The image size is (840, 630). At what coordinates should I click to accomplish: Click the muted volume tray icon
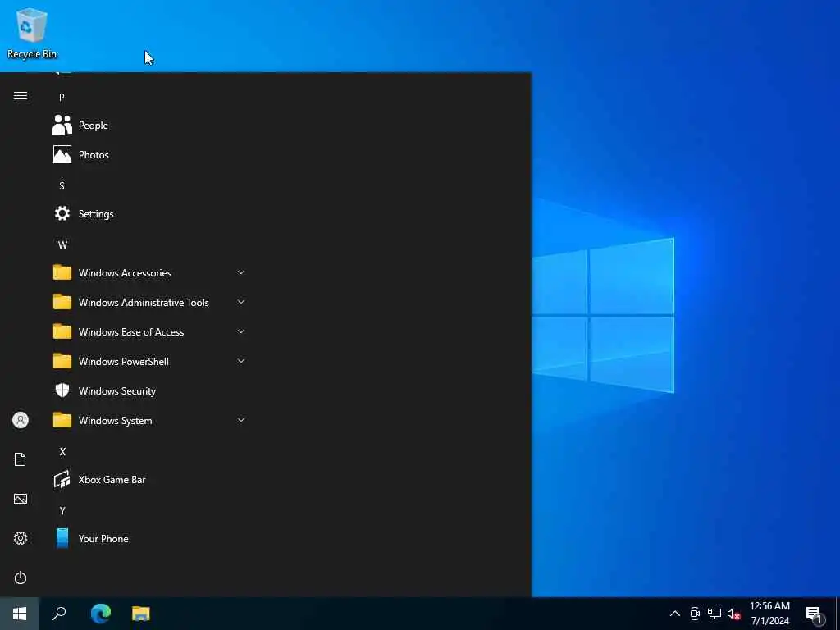pos(733,614)
